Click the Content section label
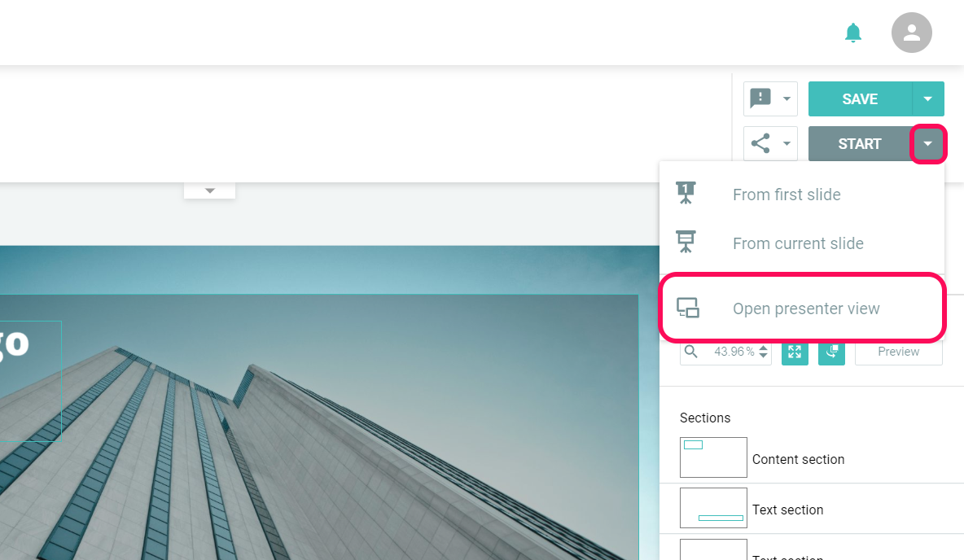Image resolution: width=964 pixels, height=560 pixels. point(798,459)
